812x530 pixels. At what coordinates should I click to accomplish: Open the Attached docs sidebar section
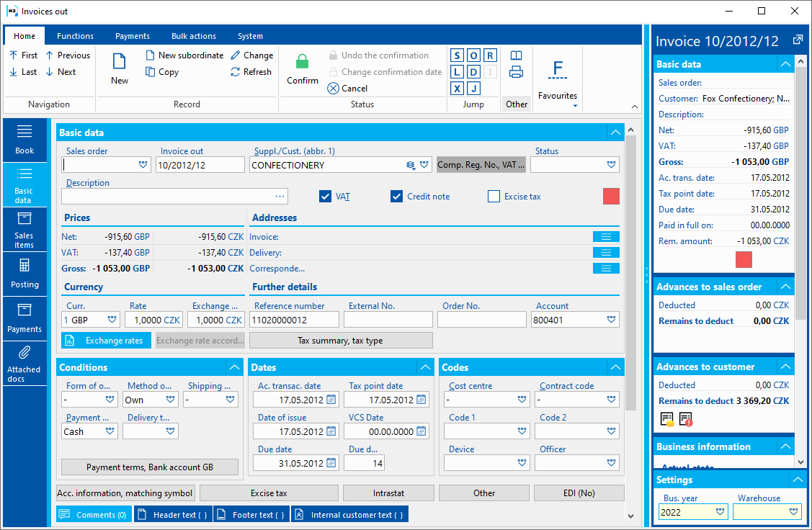(24, 364)
